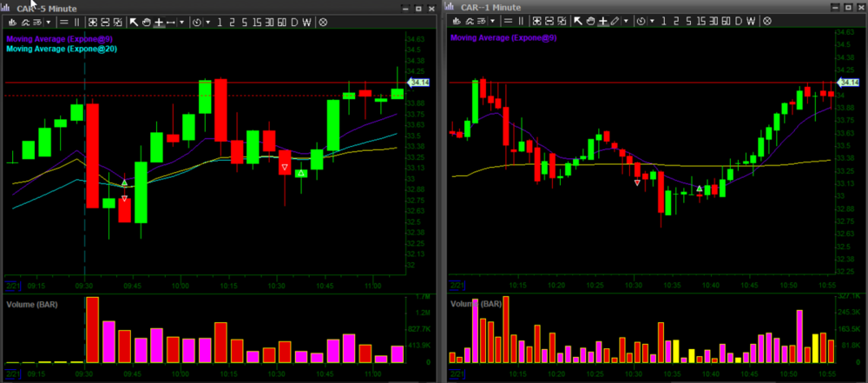Pick the pencil drawing tool in 1 Minute chart
868x383 pixels.
615,22
